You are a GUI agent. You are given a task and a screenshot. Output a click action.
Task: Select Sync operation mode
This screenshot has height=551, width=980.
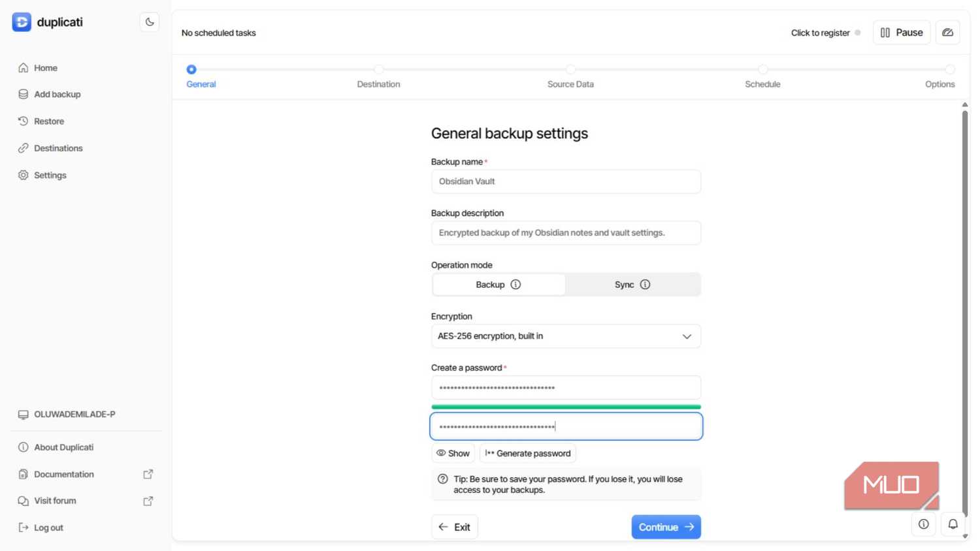(x=632, y=285)
